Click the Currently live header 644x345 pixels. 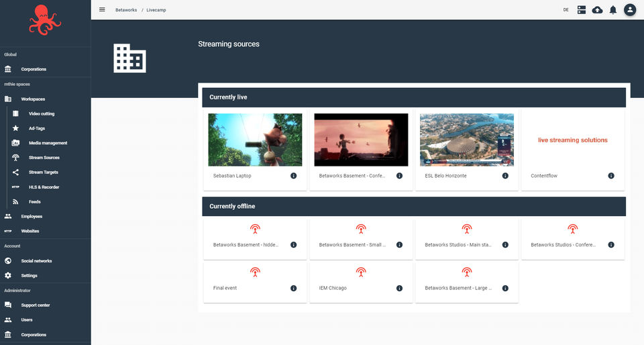(414, 97)
